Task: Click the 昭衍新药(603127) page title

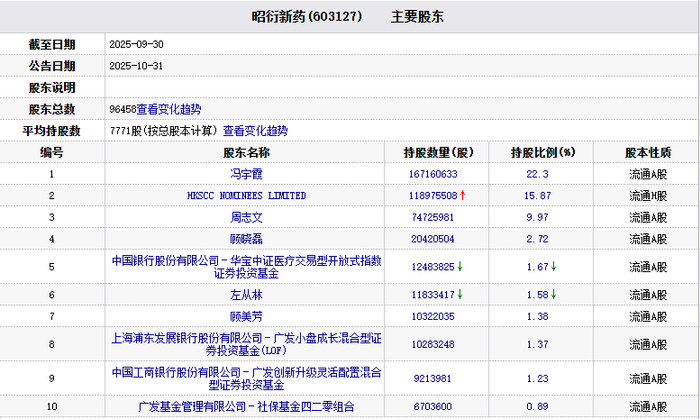Action: click(x=306, y=17)
